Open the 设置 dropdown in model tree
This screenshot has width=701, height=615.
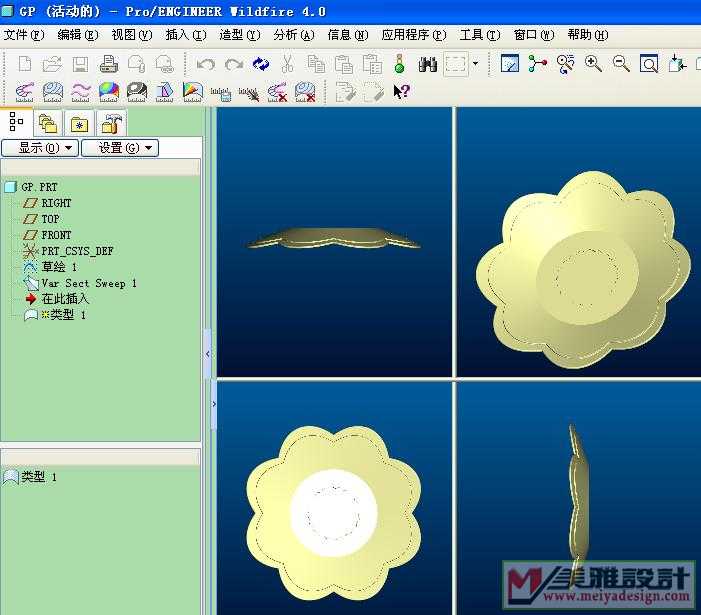[x=119, y=148]
